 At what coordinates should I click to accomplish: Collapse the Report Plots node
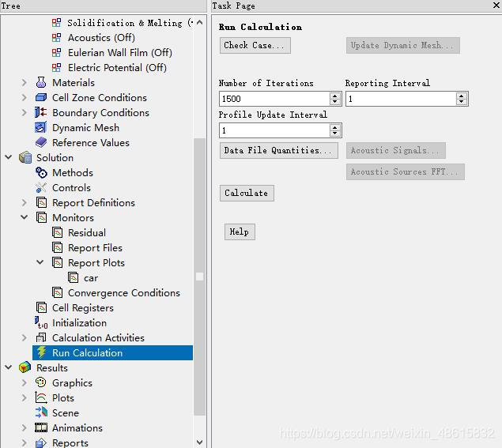[40, 263]
